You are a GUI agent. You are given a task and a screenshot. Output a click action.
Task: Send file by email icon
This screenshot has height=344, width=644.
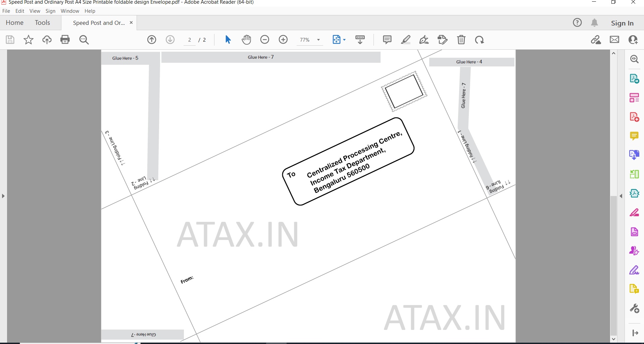(x=614, y=40)
